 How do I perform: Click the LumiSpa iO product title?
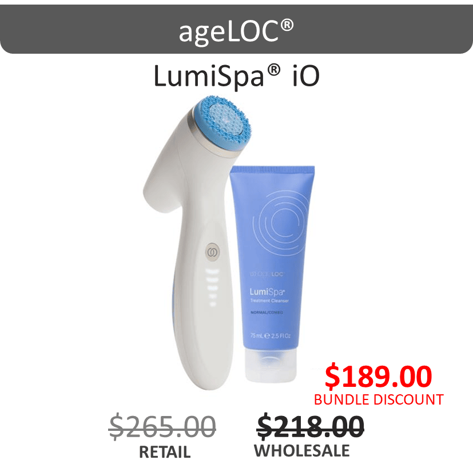236,76
